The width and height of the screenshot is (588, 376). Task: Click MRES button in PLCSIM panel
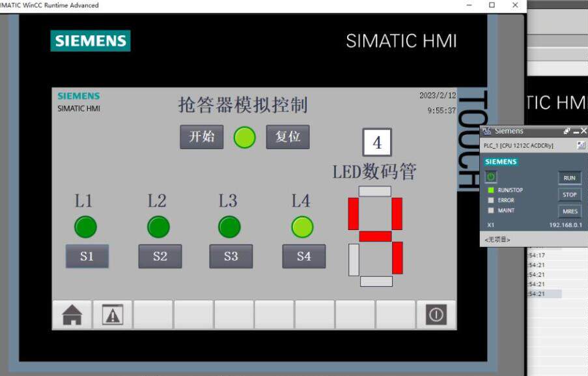tap(570, 211)
